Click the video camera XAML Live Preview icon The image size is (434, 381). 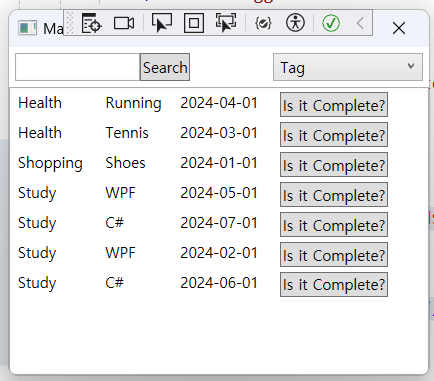point(124,23)
